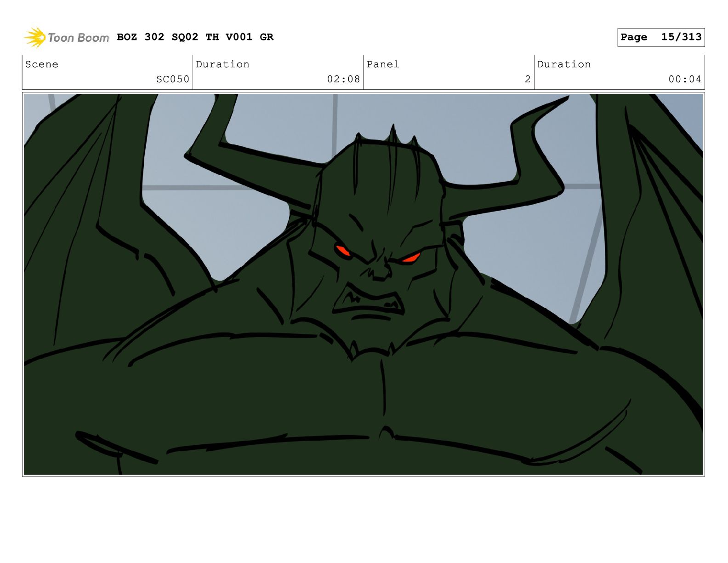The image size is (728, 563).
Task: Select the scene value 'SC050'
Action: (173, 79)
